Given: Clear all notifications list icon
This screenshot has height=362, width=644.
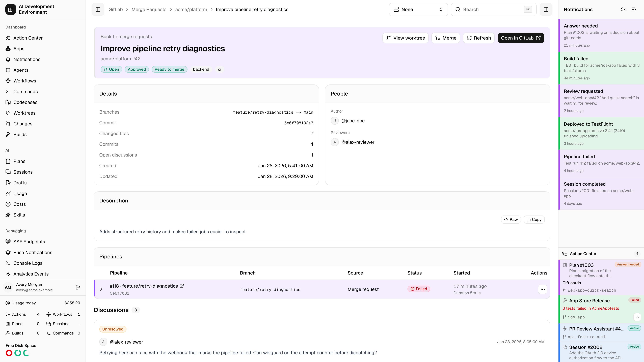Looking at the screenshot, I should click(x=634, y=10).
